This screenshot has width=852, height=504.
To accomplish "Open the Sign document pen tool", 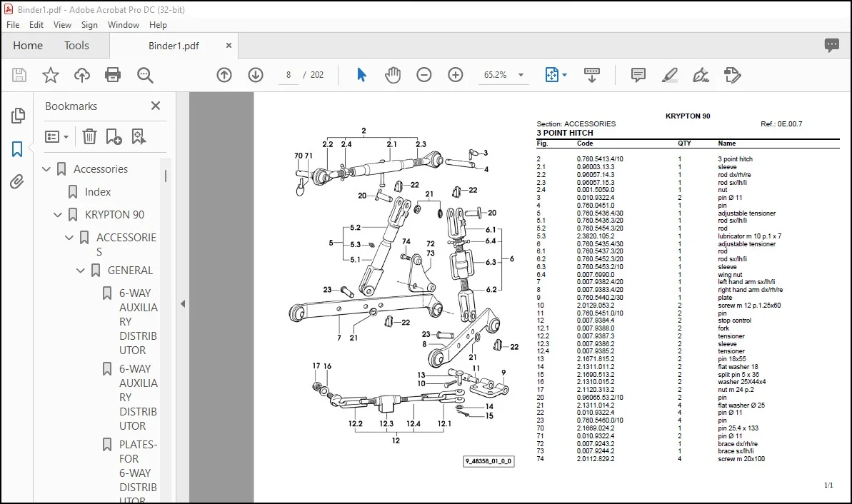I will pos(701,75).
